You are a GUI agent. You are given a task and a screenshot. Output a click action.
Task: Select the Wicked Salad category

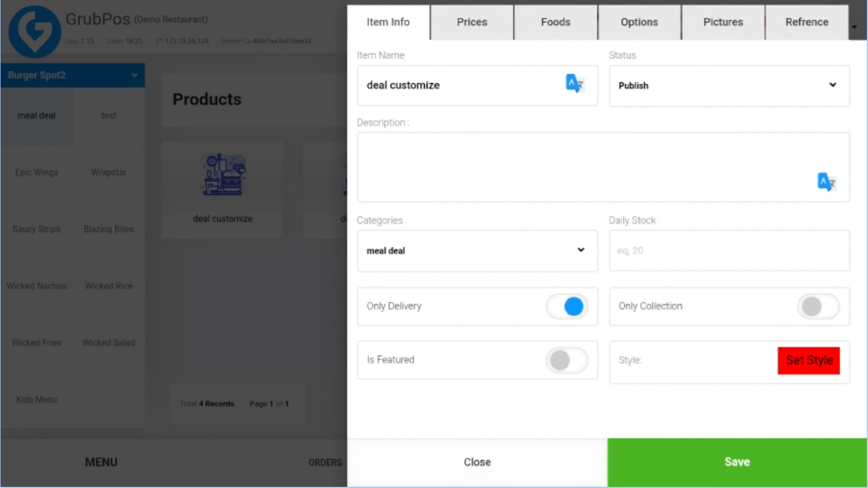(x=109, y=344)
